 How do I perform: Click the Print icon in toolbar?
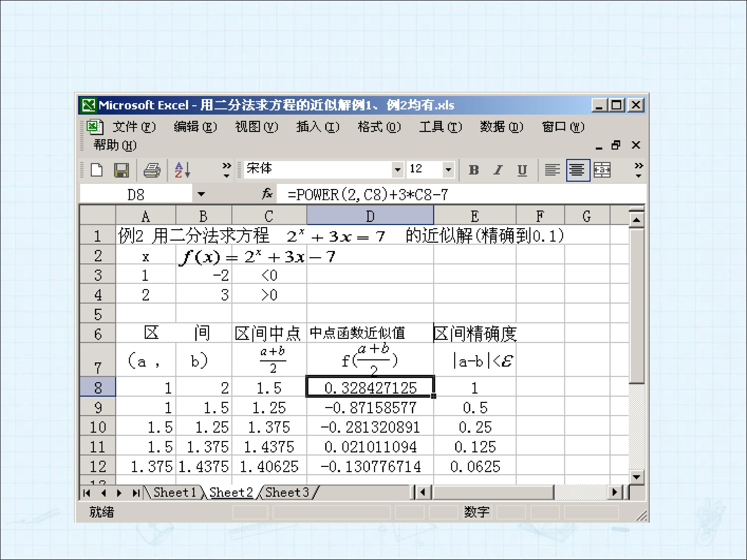coord(152,170)
